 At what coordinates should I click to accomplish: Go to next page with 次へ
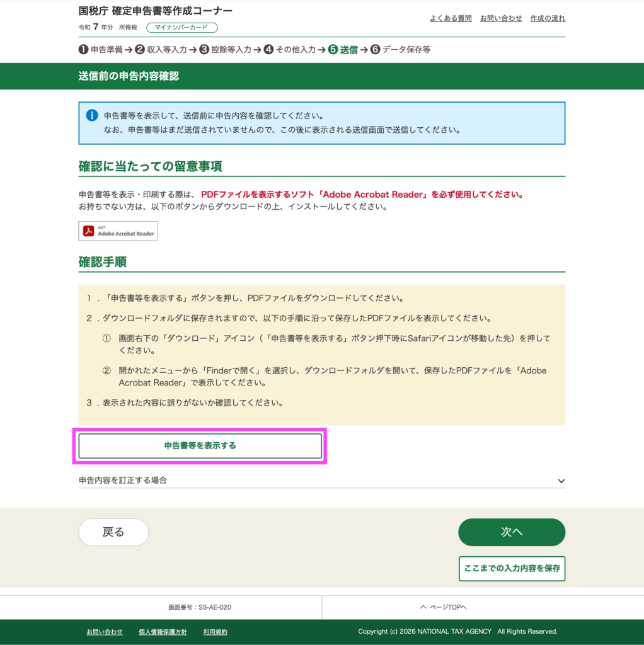tap(511, 532)
